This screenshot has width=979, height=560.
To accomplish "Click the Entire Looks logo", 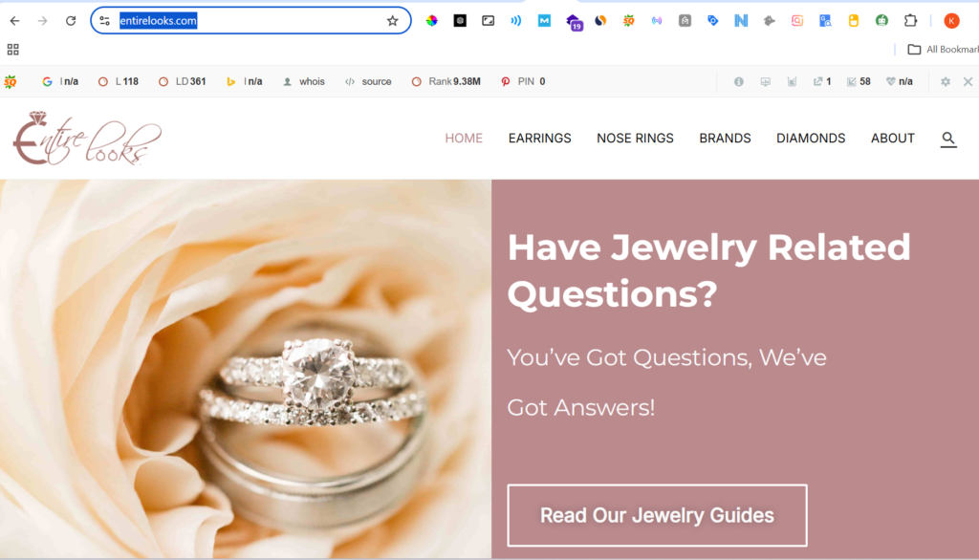I will tap(87, 138).
